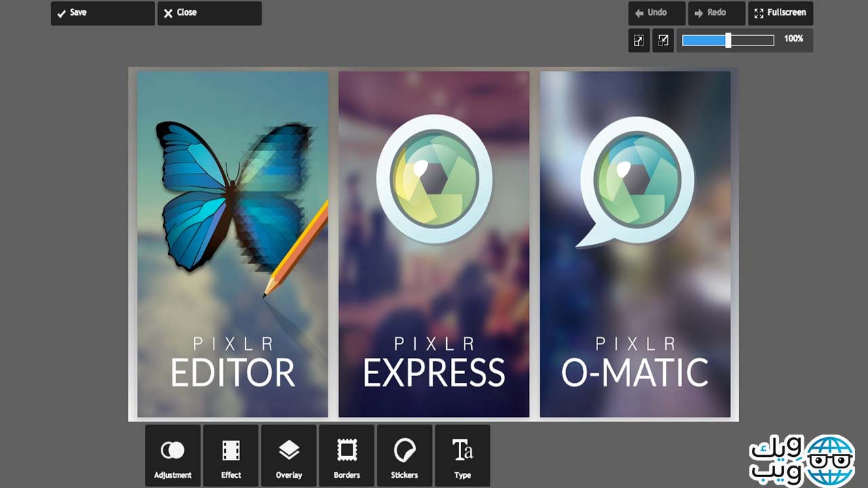
Task: Click the Close button
Action: tap(210, 14)
